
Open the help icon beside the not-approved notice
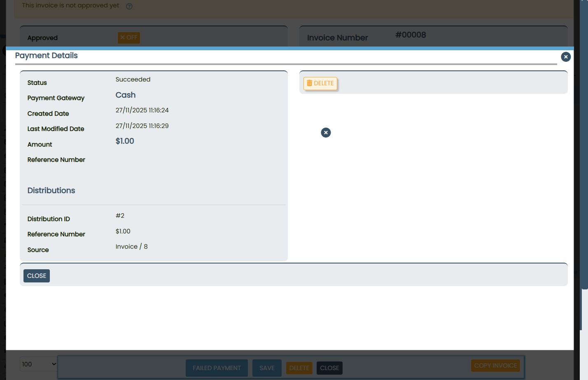click(129, 6)
